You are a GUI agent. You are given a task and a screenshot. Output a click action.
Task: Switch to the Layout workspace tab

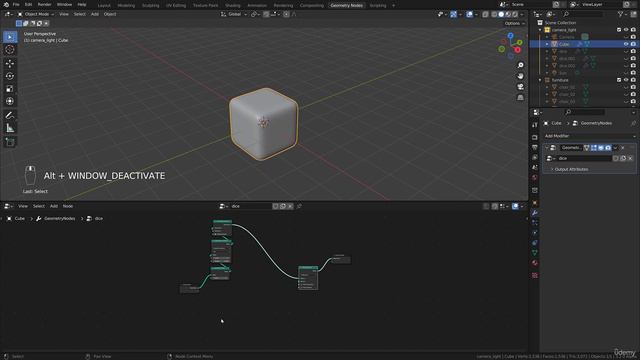104,5
